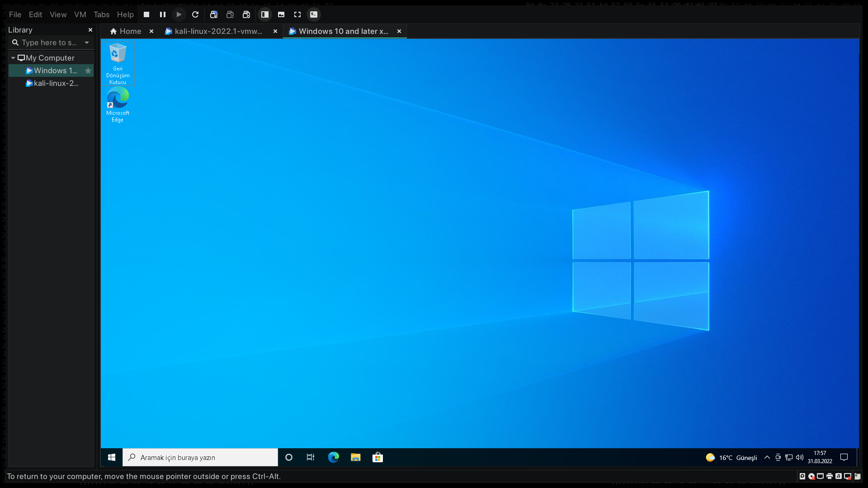Collapse the My Computer tree node
868x488 pixels.
click(x=13, y=58)
